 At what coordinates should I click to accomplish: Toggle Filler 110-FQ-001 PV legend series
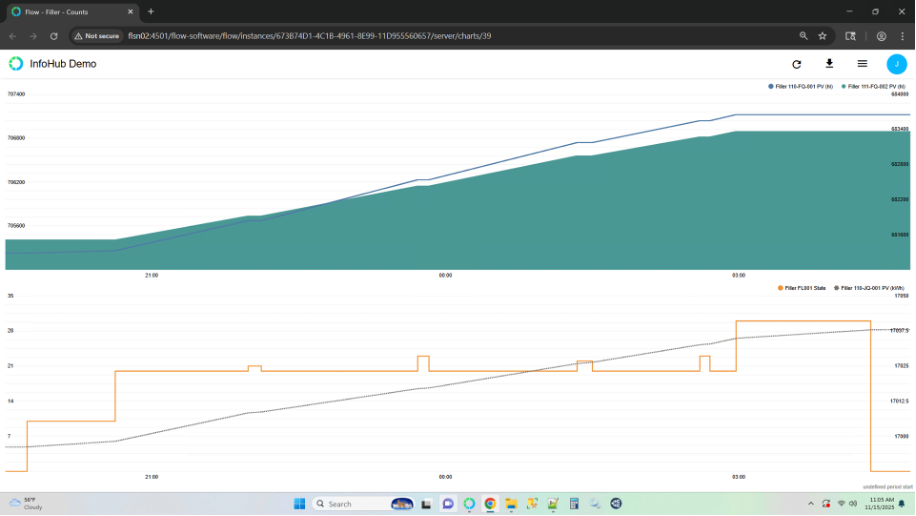tap(801, 87)
